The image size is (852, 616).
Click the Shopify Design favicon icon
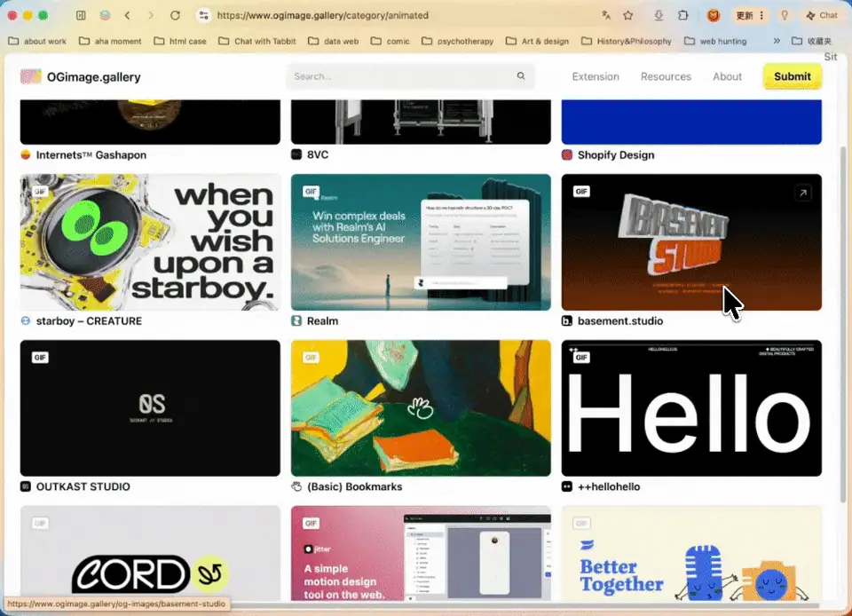coord(567,154)
